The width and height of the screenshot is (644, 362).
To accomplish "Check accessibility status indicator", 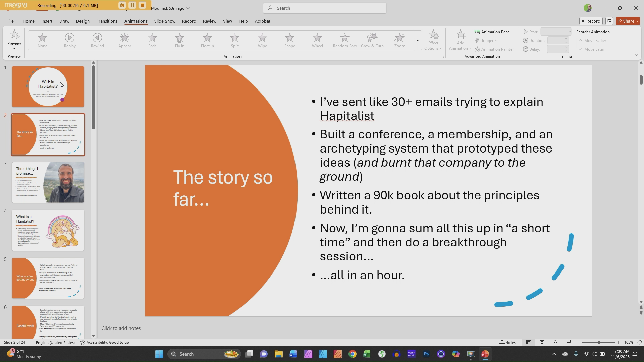I will click(105, 342).
